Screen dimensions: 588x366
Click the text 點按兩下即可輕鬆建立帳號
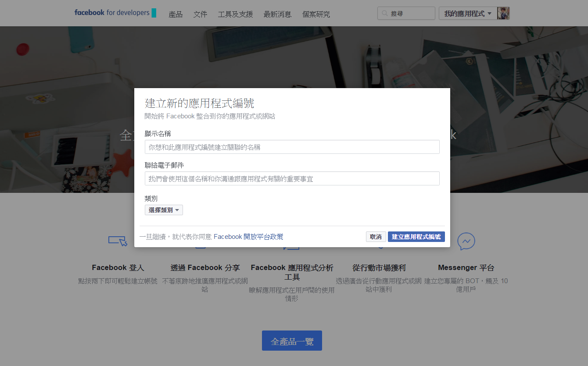click(118, 281)
